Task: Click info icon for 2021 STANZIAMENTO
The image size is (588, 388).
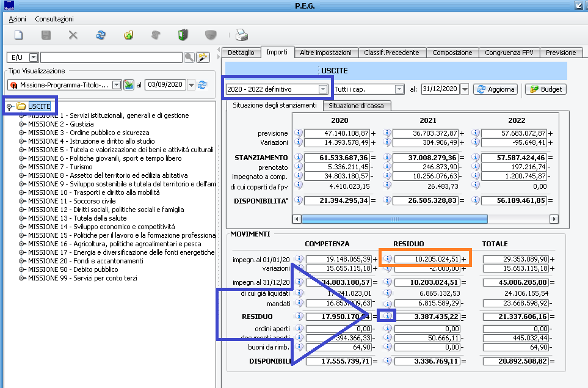Action: tap(387, 158)
